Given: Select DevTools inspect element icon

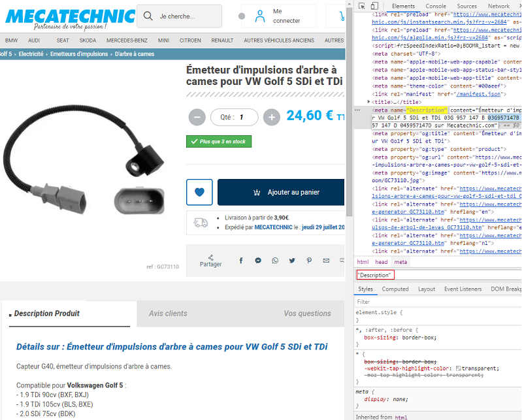Looking at the screenshot, I should point(362,6).
